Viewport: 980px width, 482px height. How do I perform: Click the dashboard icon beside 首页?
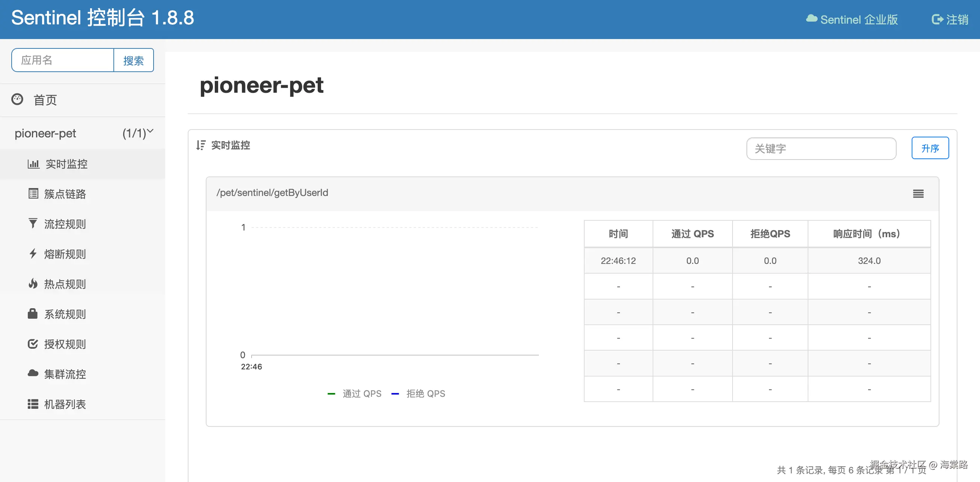[17, 99]
